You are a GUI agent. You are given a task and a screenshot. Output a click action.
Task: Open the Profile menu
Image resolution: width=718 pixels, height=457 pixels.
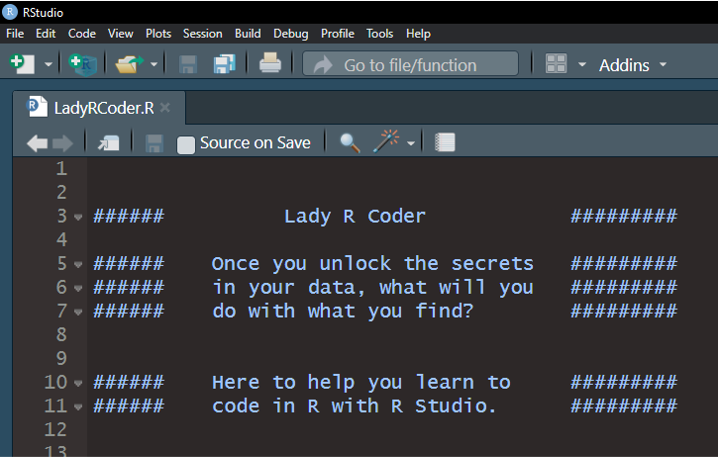click(x=337, y=33)
